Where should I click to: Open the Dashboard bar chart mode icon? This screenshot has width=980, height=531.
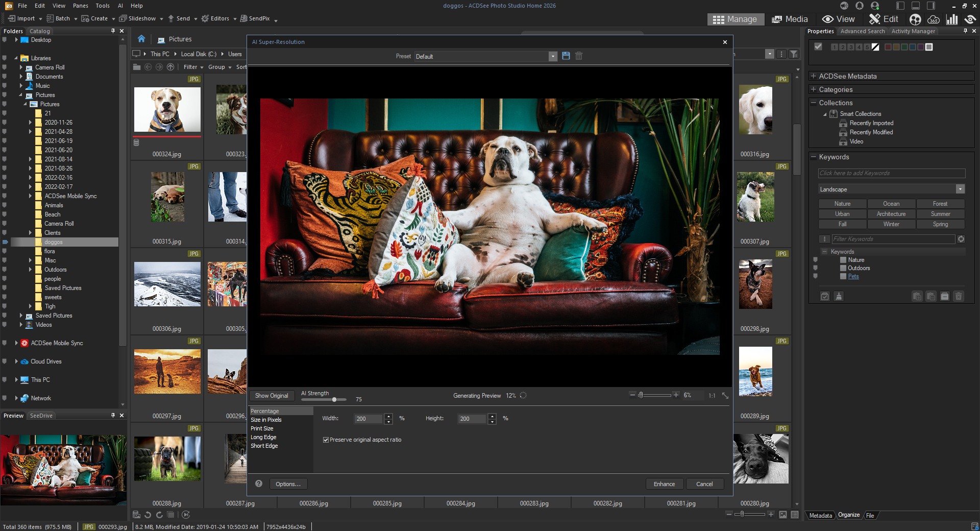tap(952, 19)
